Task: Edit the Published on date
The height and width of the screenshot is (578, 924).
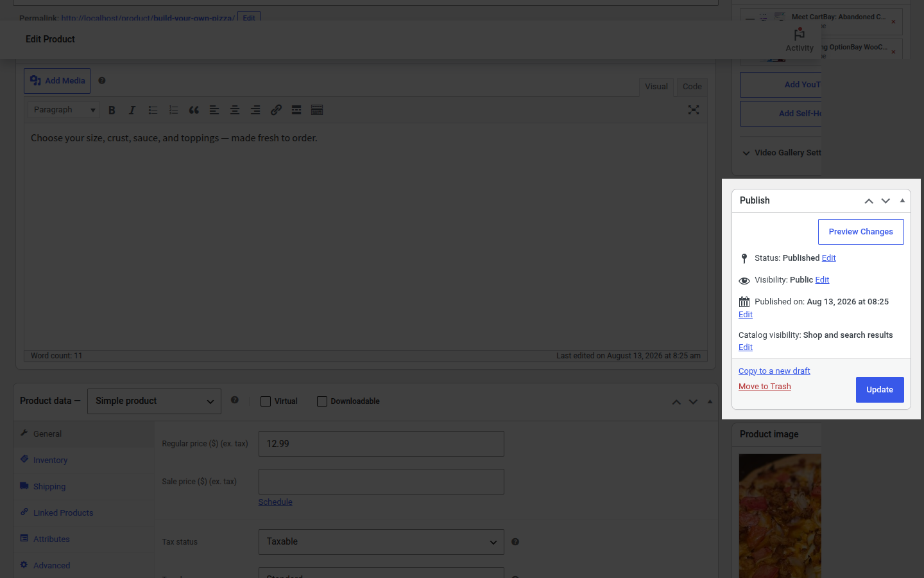Action: click(746, 315)
